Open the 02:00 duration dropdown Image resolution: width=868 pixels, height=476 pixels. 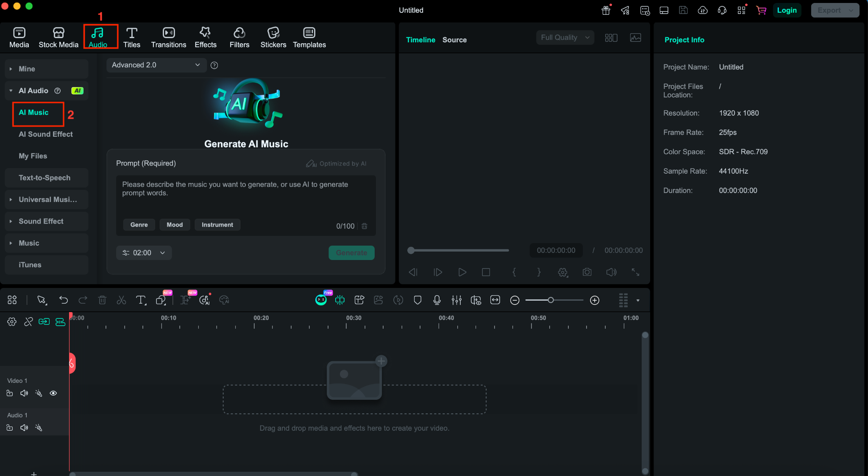click(144, 253)
